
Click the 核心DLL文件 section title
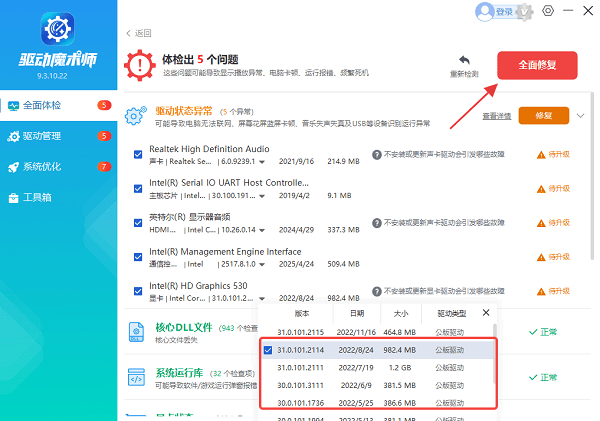(x=184, y=328)
